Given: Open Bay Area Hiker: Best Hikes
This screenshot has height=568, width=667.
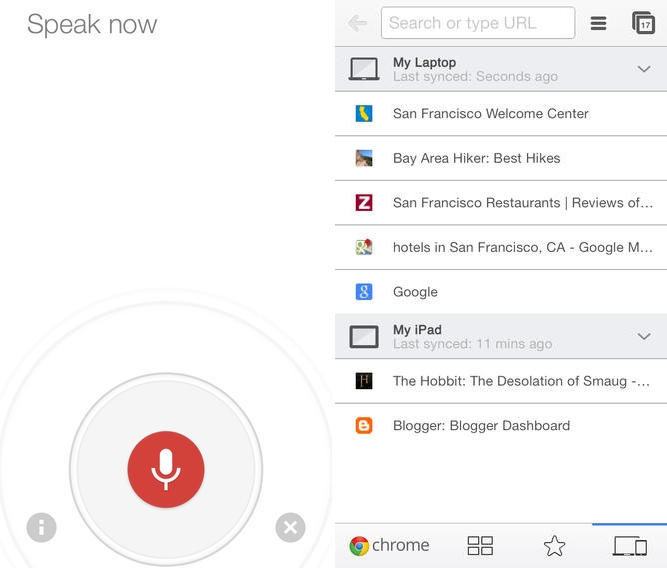Looking at the screenshot, I should coord(476,158).
